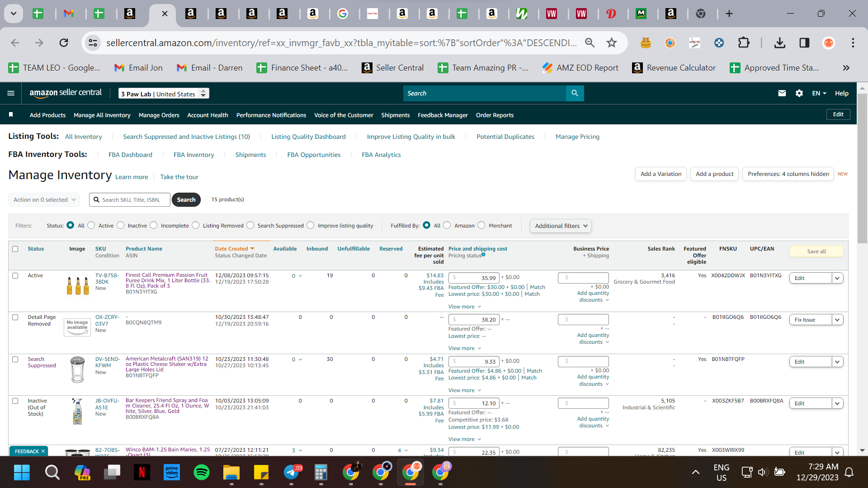Image resolution: width=868 pixels, height=488 pixels.
Task: Check the box for the Active Finest Call row
Action: pos(15,275)
